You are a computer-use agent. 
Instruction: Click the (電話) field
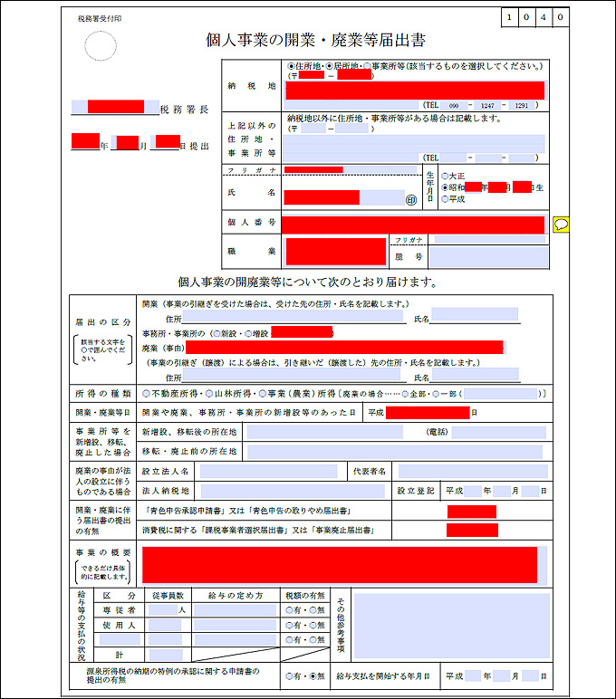(x=498, y=433)
